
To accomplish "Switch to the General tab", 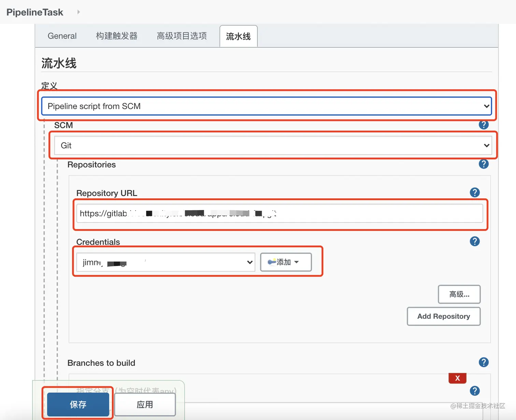I will (62, 36).
